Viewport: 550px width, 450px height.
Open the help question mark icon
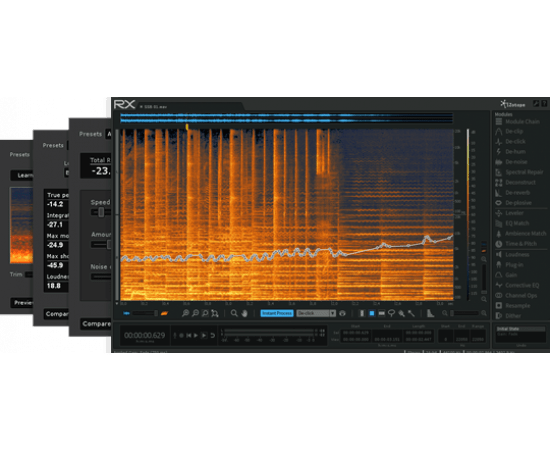(x=544, y=103)
